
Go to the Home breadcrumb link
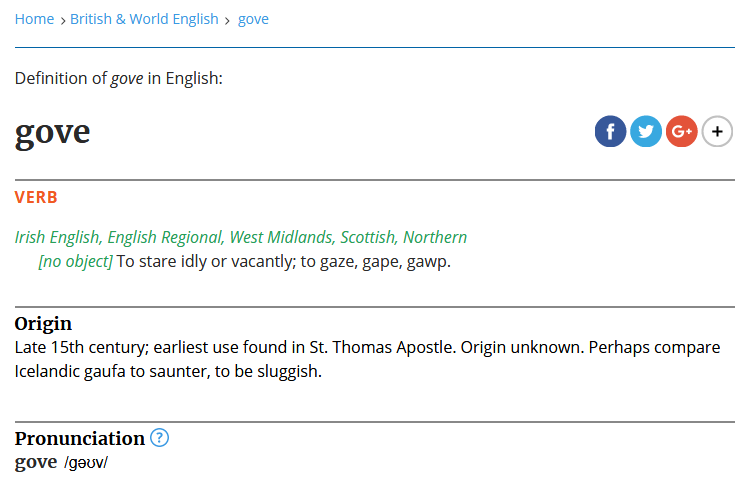click(x=35, y=19)
